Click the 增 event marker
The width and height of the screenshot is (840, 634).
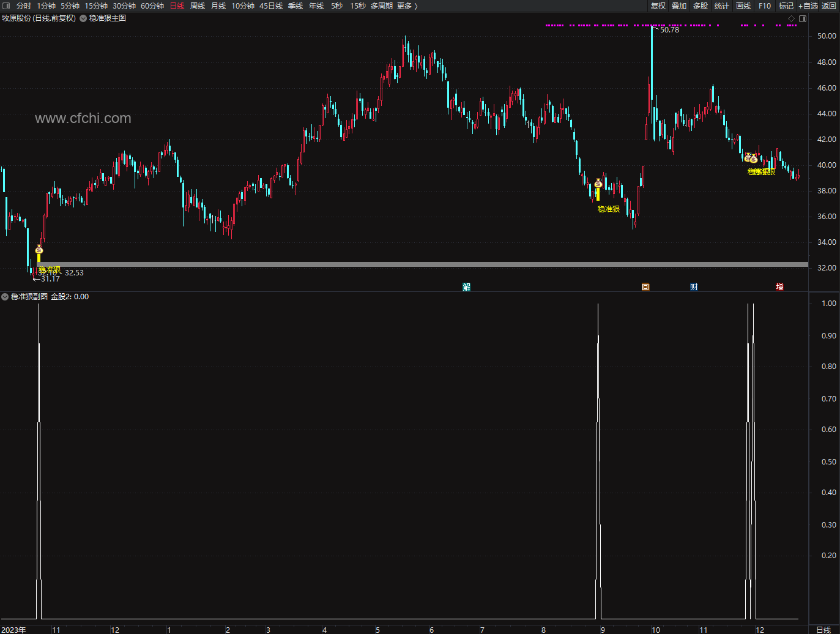(779, 287)
